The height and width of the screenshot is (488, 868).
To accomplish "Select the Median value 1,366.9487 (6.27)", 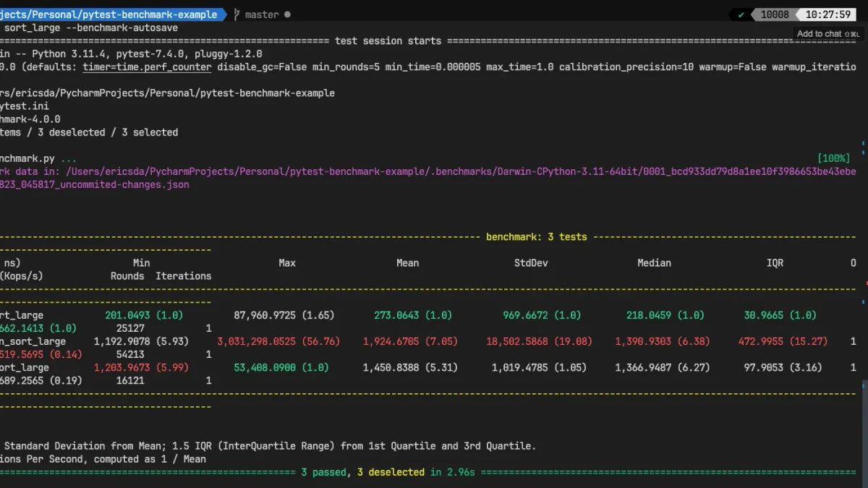I will coord(663,367).
